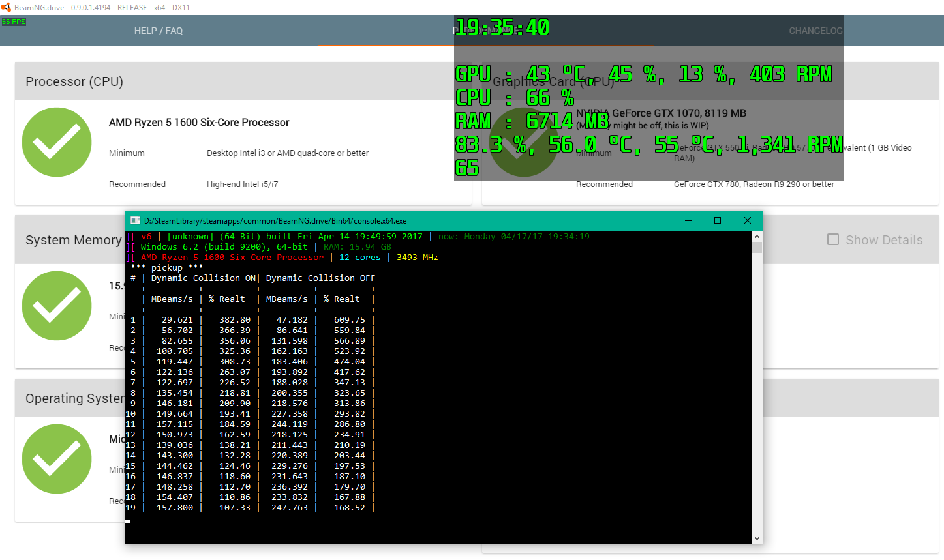Click the BeamNG.drive logo in the title bar
Viewport: 944px width, 560px height.
pos(6,7)
